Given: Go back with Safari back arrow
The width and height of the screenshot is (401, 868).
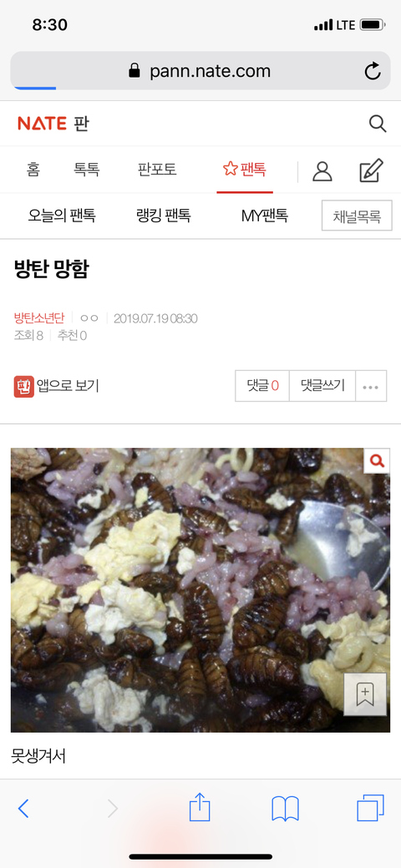Looking at the screenshot, I should pos(23,809).
